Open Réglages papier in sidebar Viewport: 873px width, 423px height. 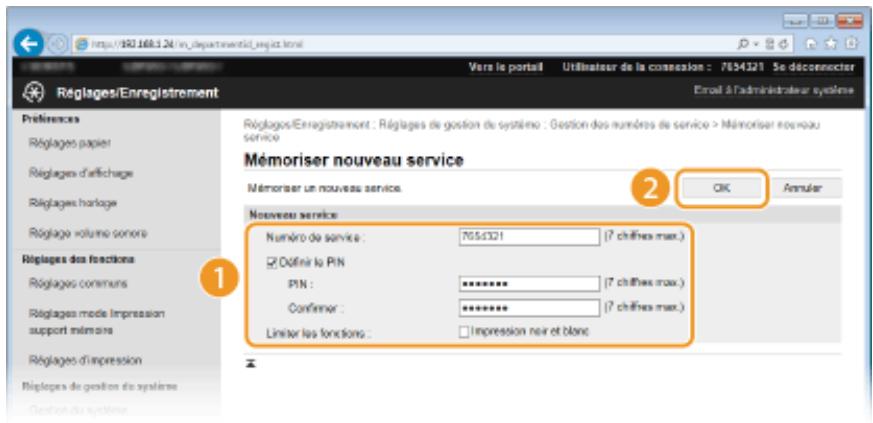pyautogui.click(x=70, y=143)
